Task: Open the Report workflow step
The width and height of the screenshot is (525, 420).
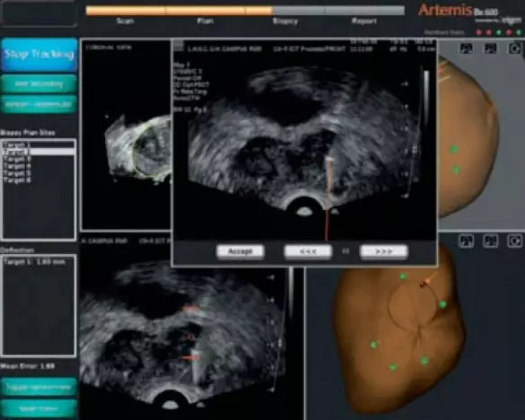Action: [364, 22]
